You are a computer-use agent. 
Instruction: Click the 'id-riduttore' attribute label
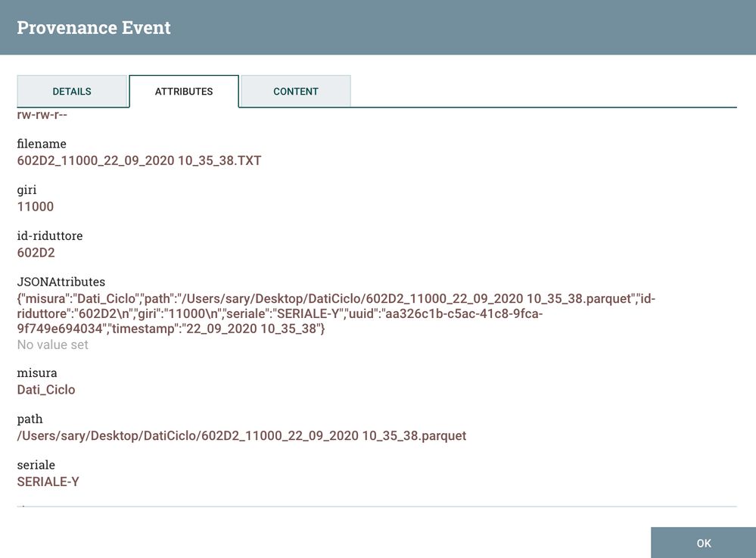[50, 235]
